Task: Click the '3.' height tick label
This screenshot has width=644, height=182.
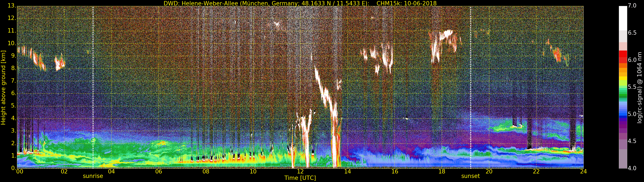Action: pyautogui.click(x=13, y=131)
